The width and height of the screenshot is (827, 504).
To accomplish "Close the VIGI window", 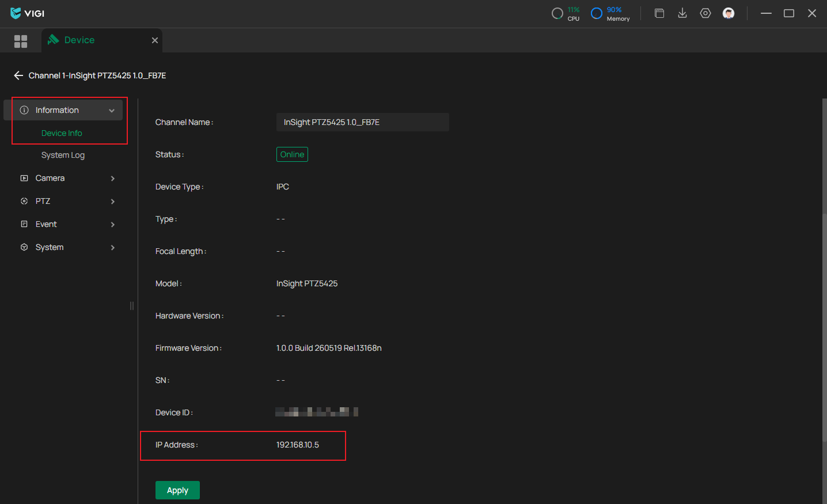I will pyautogui.click(x=812, y=13).
